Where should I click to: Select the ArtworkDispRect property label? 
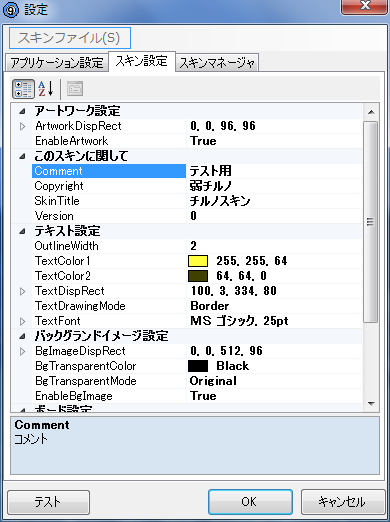point(78,126)
